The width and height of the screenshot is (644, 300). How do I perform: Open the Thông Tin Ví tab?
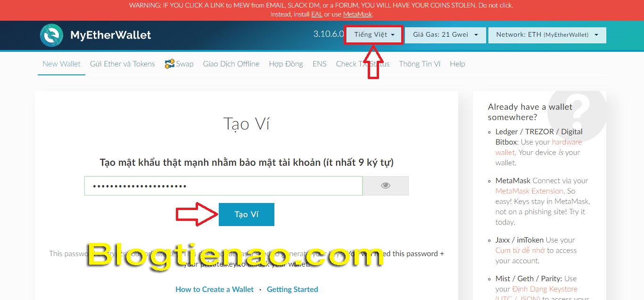(x=420, y=64)
